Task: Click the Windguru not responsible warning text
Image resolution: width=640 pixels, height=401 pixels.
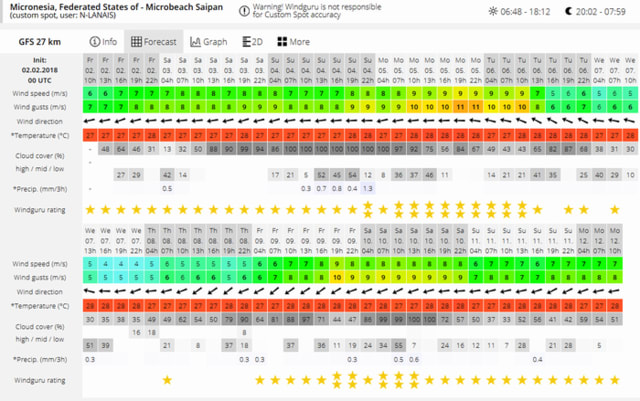Action: 317,11
